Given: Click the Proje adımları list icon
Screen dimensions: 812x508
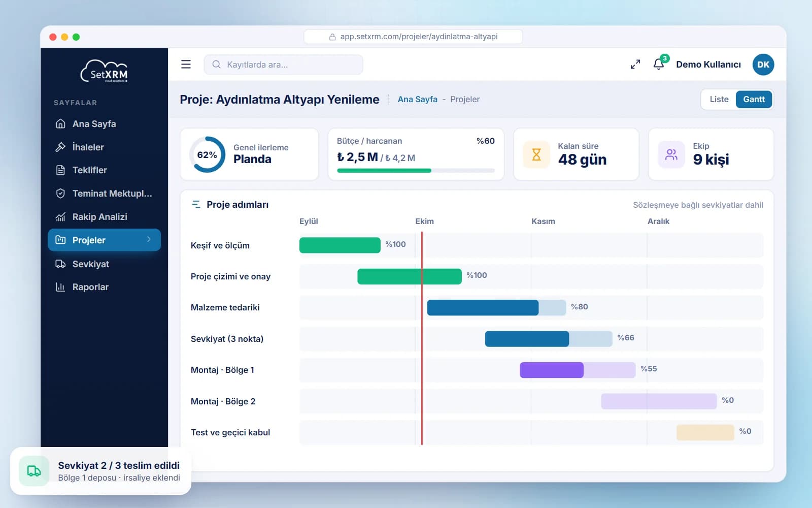Looking at the screenshot, I should point(196,204).
